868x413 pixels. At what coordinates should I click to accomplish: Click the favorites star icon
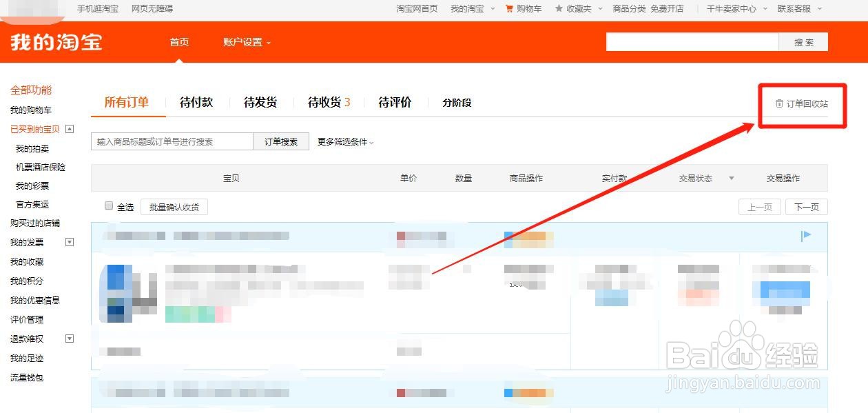pyautogui.click(x=559, y=9)
